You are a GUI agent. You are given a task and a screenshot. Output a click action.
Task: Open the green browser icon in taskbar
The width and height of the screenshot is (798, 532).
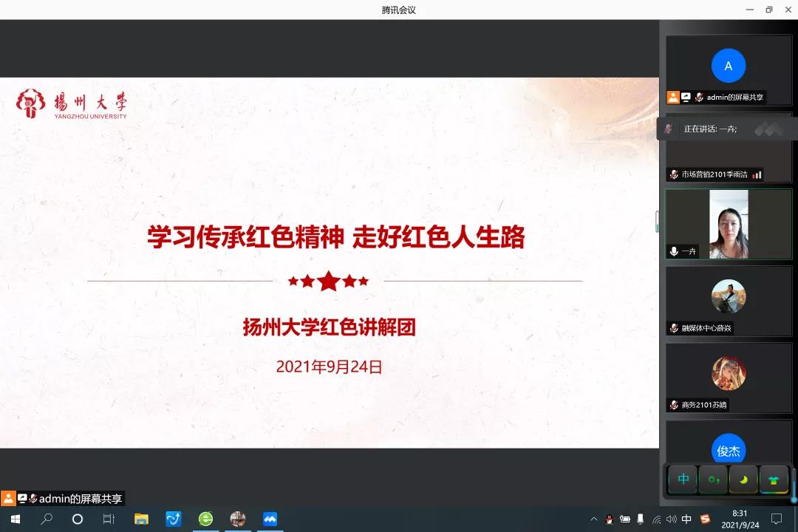tap(205, 519)
